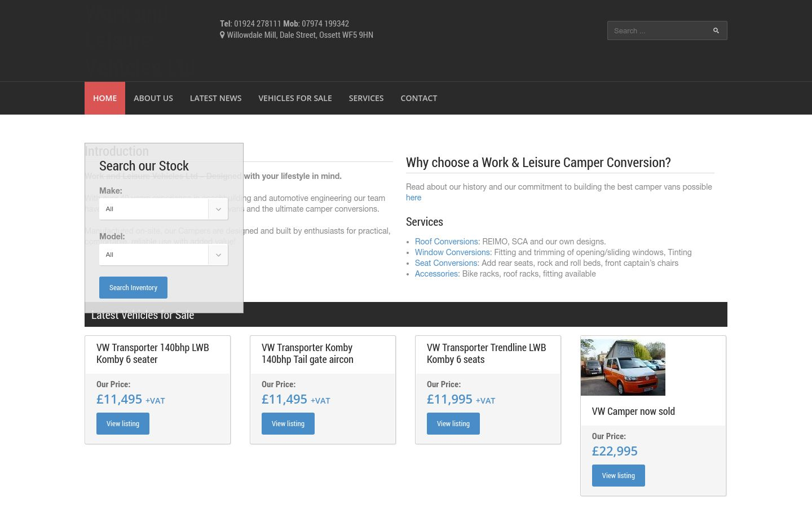This screenshot has height=508, width=812.
Task: Click the £11,995 +VAT price text
Action: [x=461, y=399]
